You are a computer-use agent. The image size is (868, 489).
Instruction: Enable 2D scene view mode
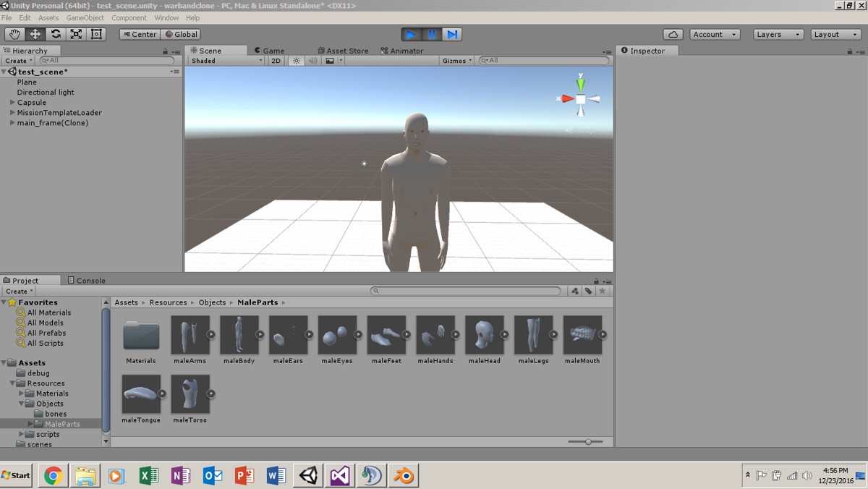(x=276, y=61)
